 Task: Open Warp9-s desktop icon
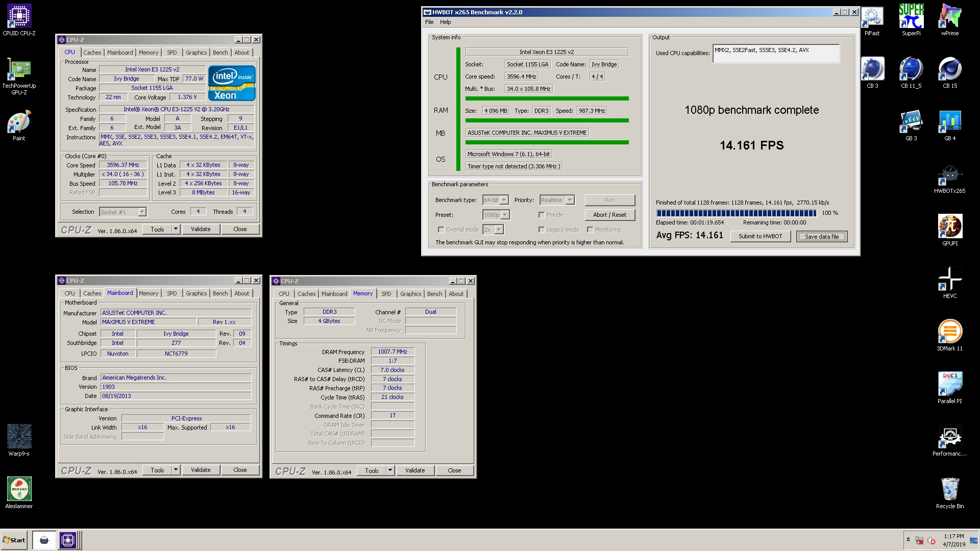19,440
